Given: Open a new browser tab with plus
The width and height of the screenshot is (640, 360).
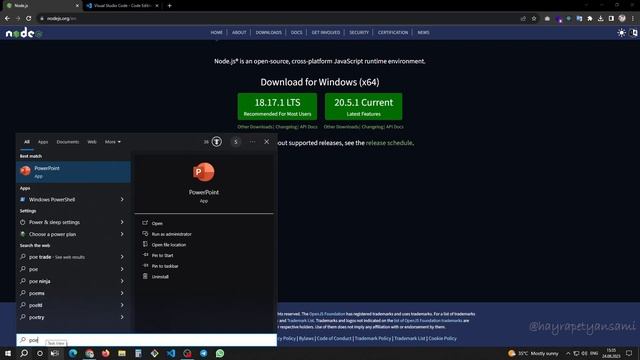Looking at the screenshot, I should coord(169,6).
